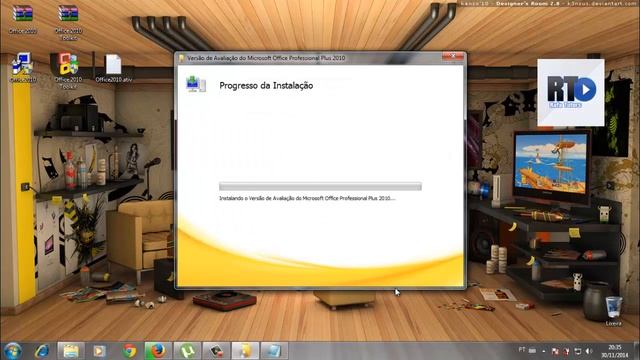
Task: Click the installation progress bar
Action: [x=320, y=187]
